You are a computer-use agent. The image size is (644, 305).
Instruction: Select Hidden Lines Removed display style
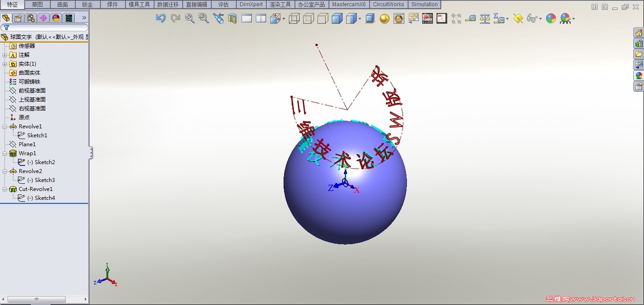pos(322,18)
